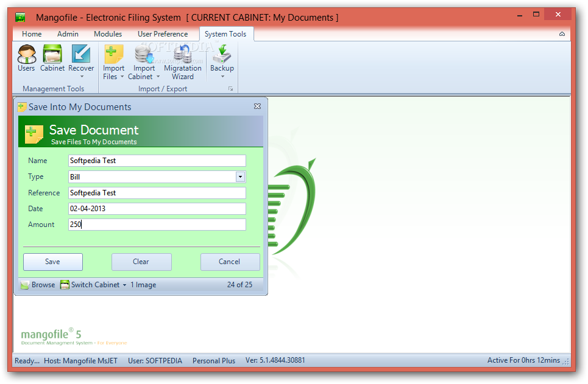Click the '1 Image' label in footer
This screenshot has width=588, height=384.
pyautogui.click(x=143, y=285)
